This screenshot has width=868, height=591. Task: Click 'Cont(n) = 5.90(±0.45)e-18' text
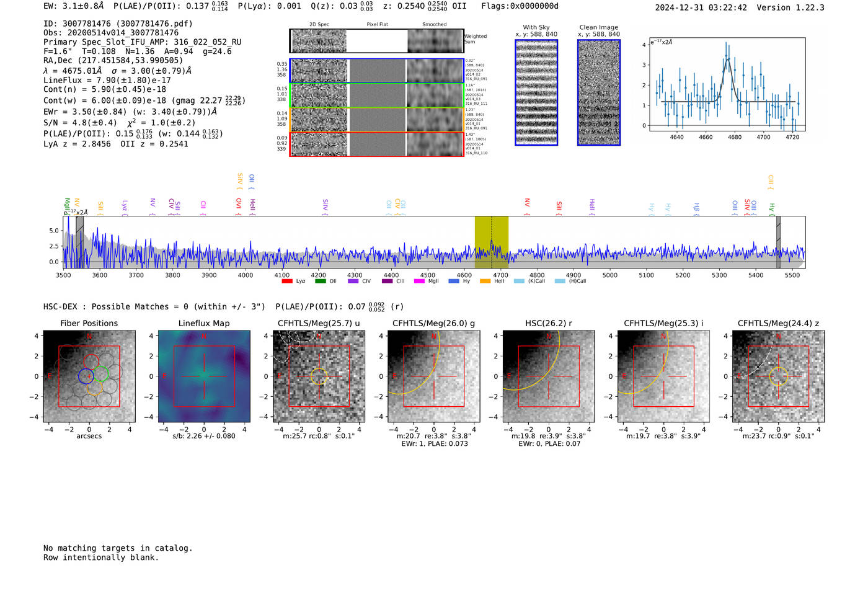click(x=105, y=89)
